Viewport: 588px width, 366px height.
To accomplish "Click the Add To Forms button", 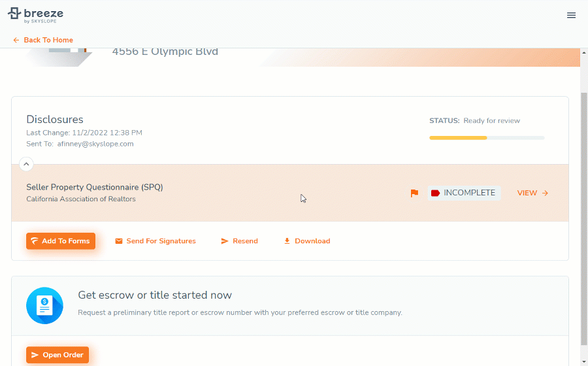I will (61, 241).
